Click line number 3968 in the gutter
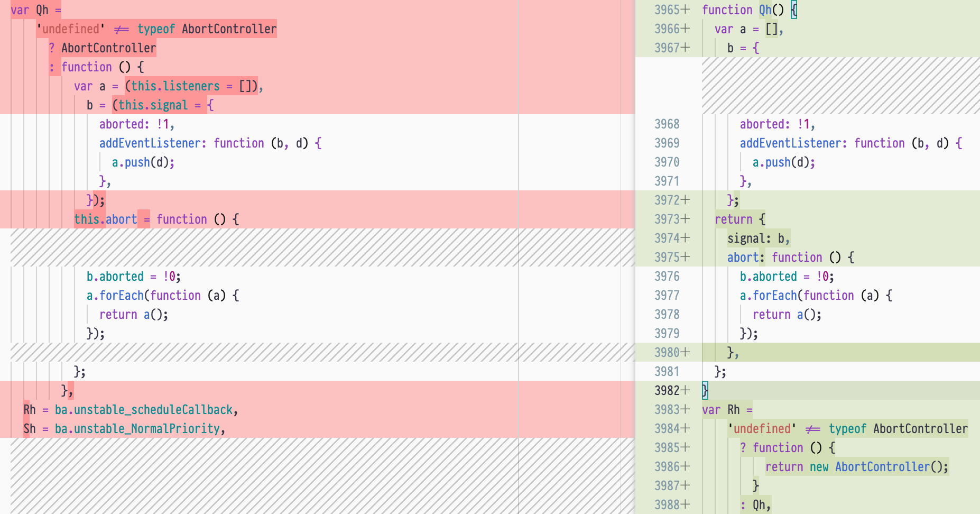 (667, 124)
